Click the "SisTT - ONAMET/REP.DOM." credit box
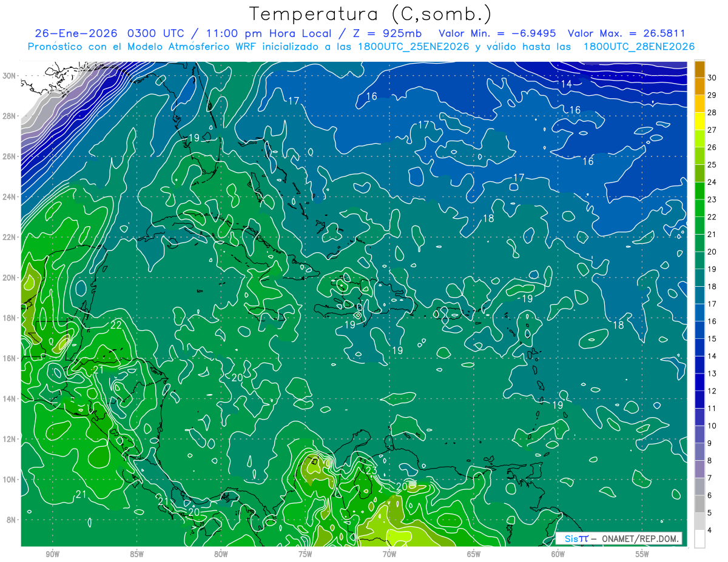728x562 pixels. click(x=619, y=538)
